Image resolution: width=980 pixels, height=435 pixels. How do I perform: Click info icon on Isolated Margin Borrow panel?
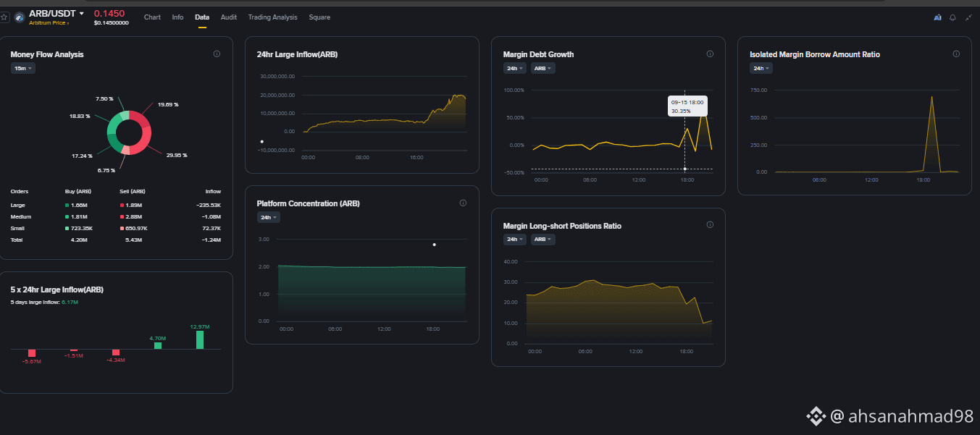(x=955, y=54)
